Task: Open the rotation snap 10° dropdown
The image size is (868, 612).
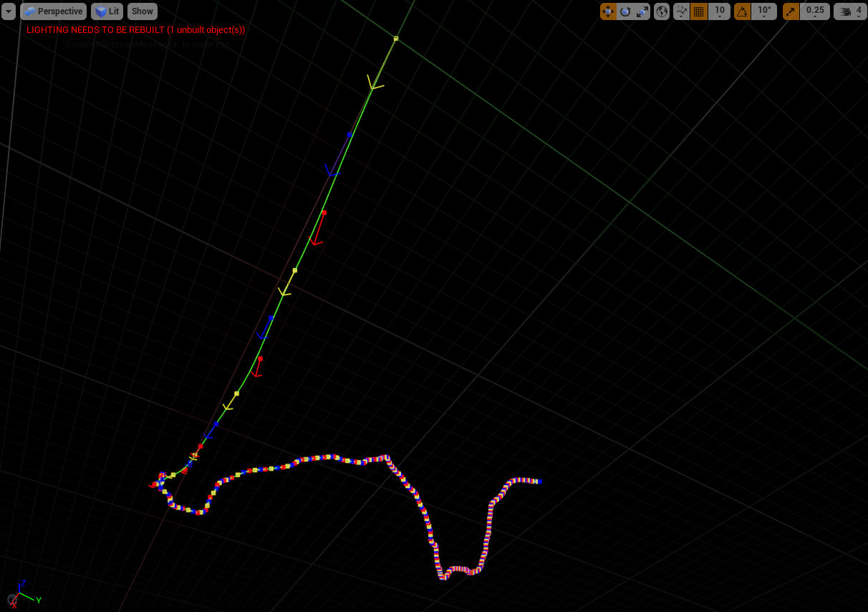Action: click(x=764, y=11)
